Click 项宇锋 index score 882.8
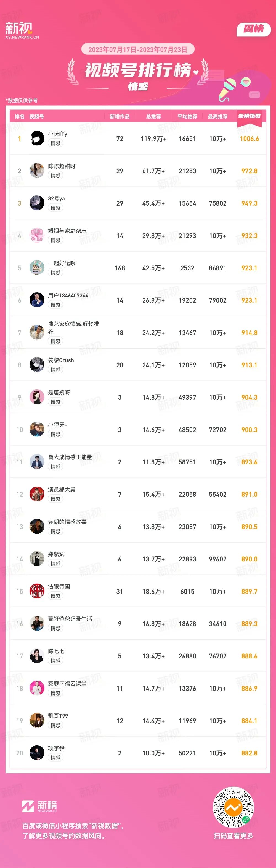Viewport: 276px width, 868px height. 250,753
